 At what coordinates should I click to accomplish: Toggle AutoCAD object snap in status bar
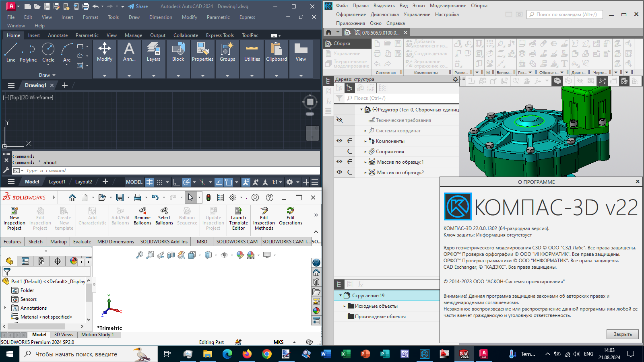coord(229,182)
